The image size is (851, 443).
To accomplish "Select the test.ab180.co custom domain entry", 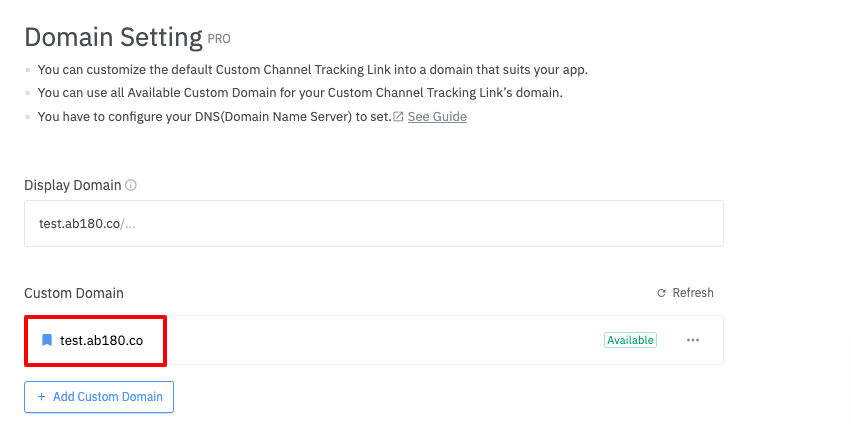I will tap(101, 340).
